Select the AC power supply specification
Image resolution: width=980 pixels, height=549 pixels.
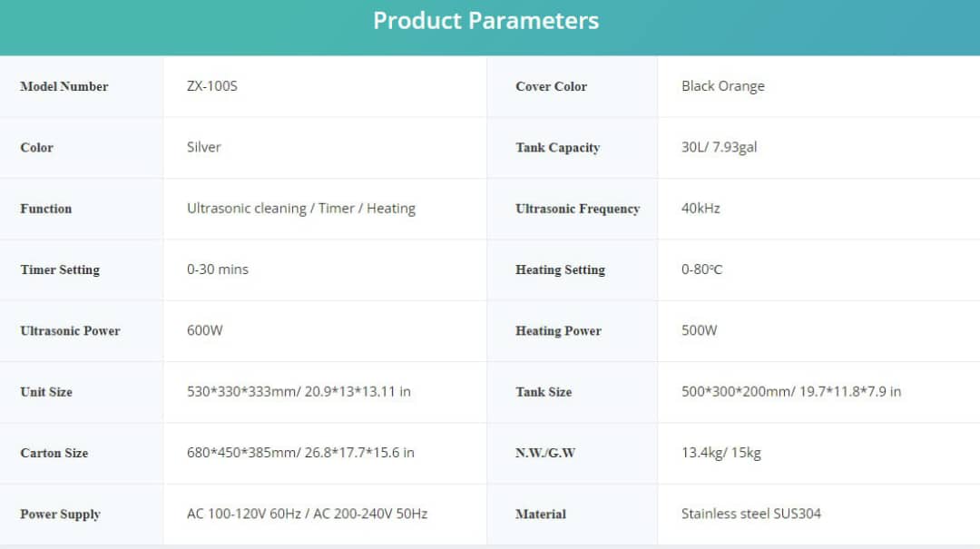click(x=307, y=514)
